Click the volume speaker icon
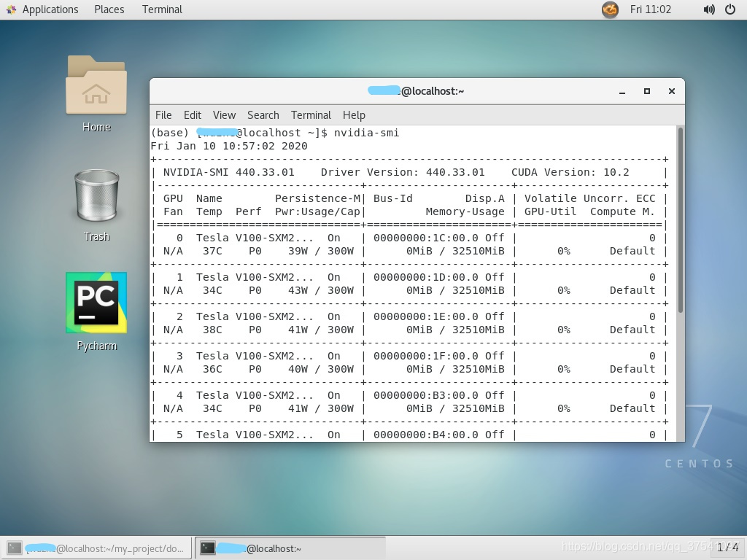747x560 pixels. point(709,9)
